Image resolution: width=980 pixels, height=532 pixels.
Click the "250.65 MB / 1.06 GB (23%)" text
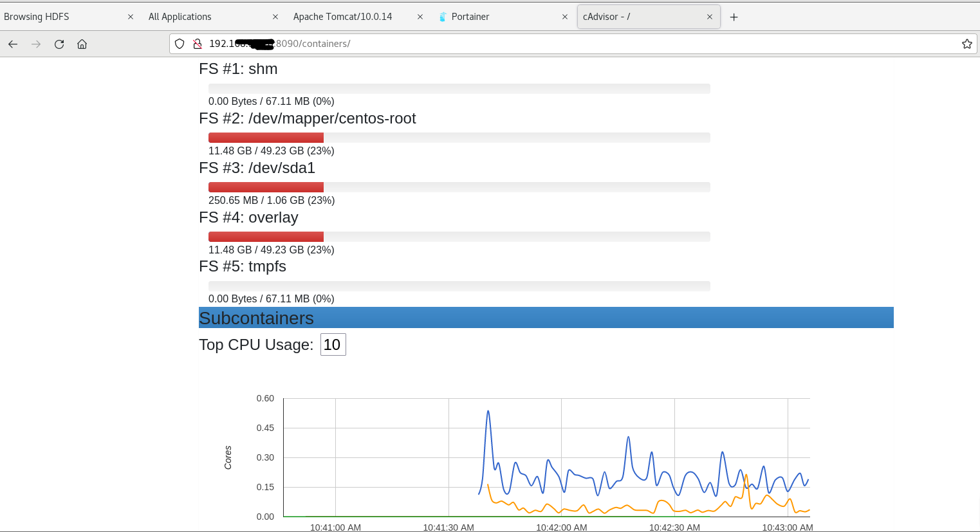[272, 200]
